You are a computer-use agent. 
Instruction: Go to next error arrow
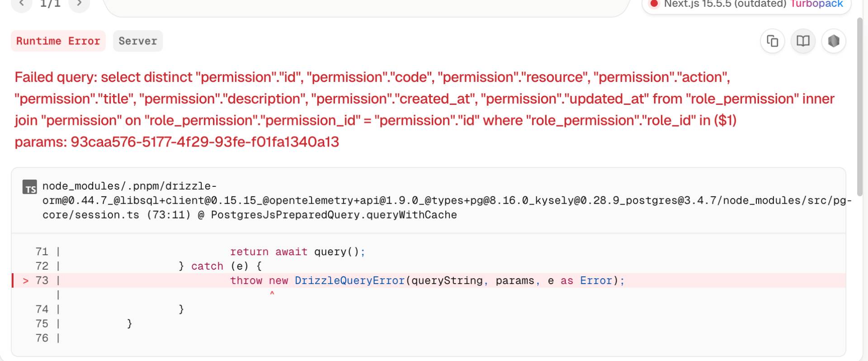(79, 4)
